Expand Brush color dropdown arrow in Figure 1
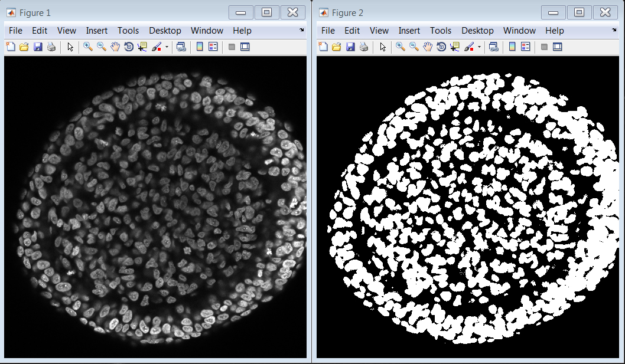 pos(167,47)
